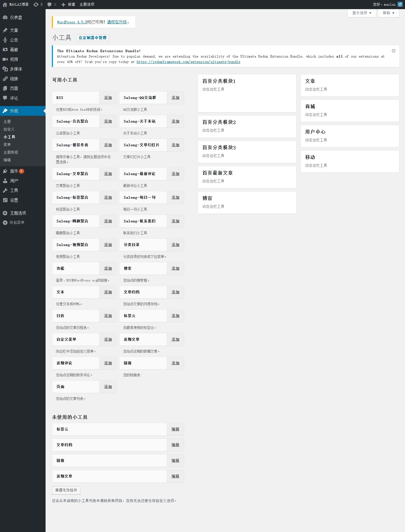
Task: Click 编辑 for inactive 文章归档 widget
Action: pyautogui.click(x=175, y=445)
